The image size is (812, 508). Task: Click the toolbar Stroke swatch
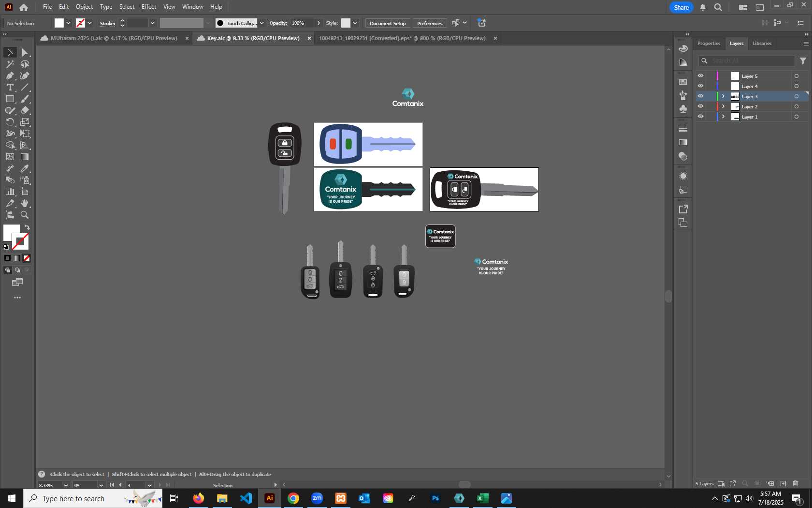coord(21,241)
